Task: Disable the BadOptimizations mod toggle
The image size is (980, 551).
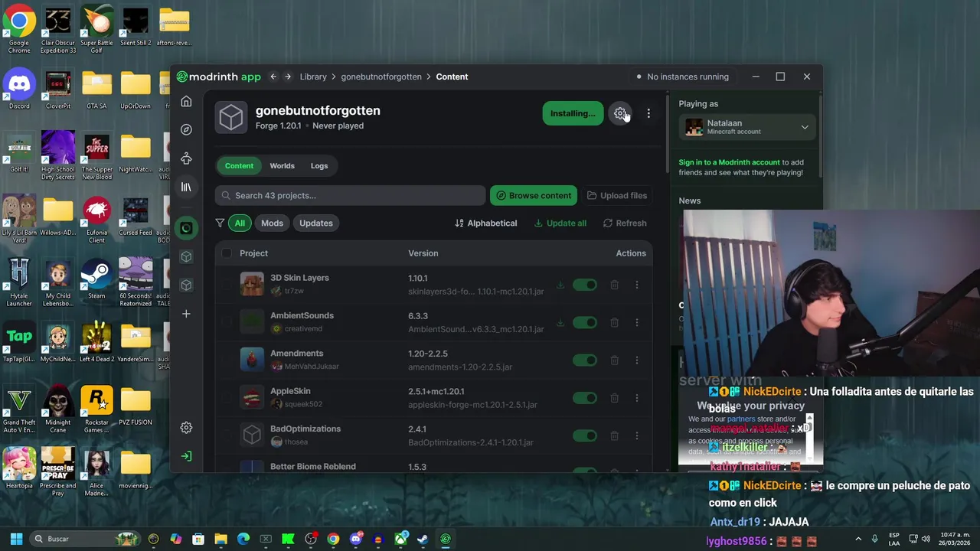Action: pos(585,435)
